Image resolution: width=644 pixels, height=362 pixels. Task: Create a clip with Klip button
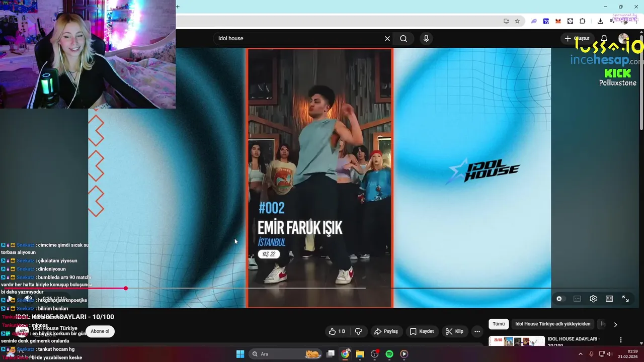pos(454,331)
